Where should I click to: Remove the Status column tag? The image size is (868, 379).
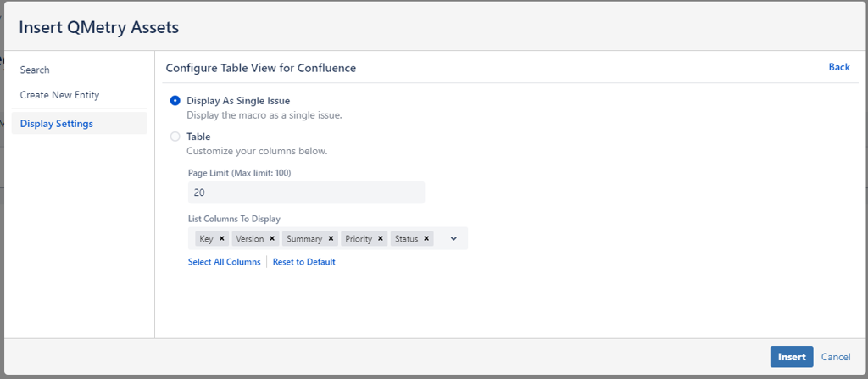click(x=426, y=239)
